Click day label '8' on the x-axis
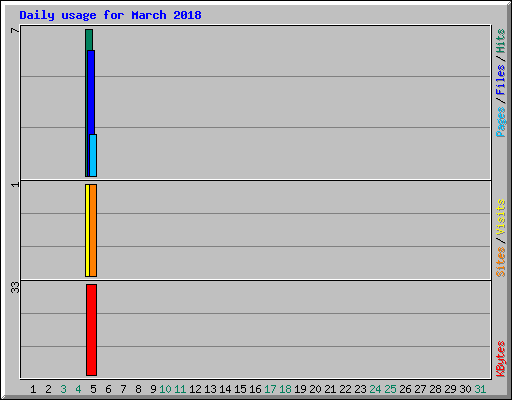The width and height of the screenshot is (512, 400). (x=138, y=389)
